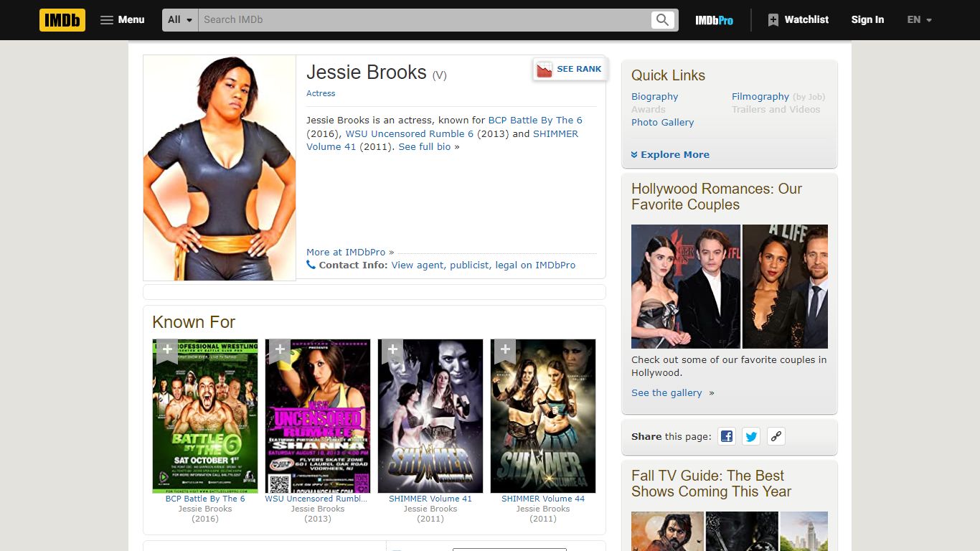Click View agent, publicist, legal on IMDbPro
The width and height of the screenshot is (980, 551).
(x=484, y=265)
